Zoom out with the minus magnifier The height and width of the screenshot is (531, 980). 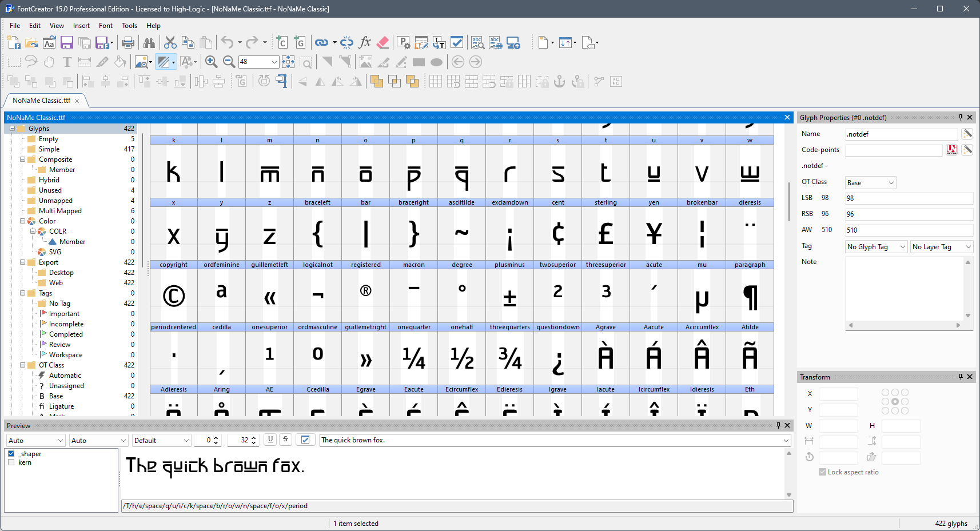(229, 62)
